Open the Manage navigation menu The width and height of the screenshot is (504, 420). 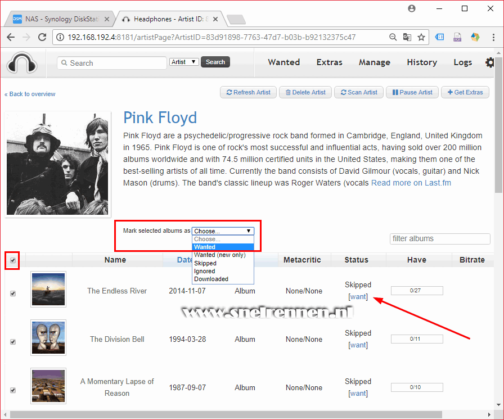point(375,62)
